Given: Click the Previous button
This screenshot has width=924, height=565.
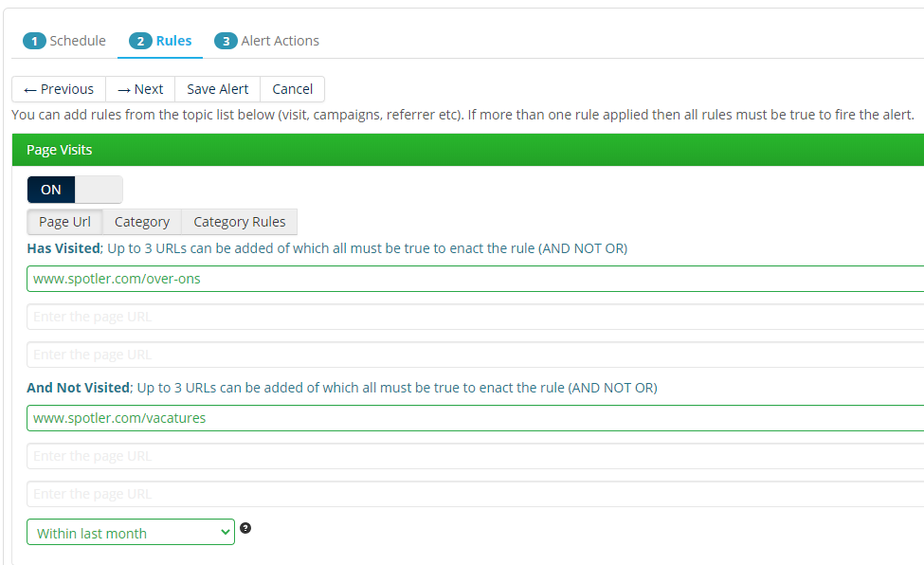Looking at the screenshot, I should (59, 89).
